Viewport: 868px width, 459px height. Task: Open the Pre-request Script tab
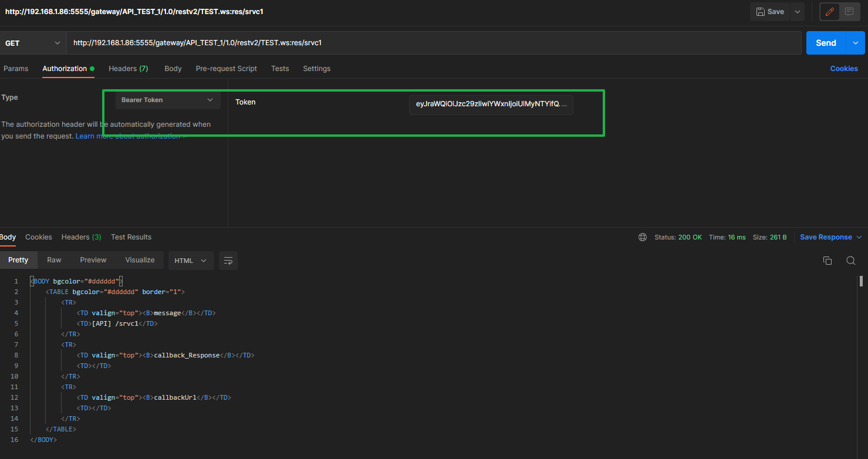tap(226, 69)
